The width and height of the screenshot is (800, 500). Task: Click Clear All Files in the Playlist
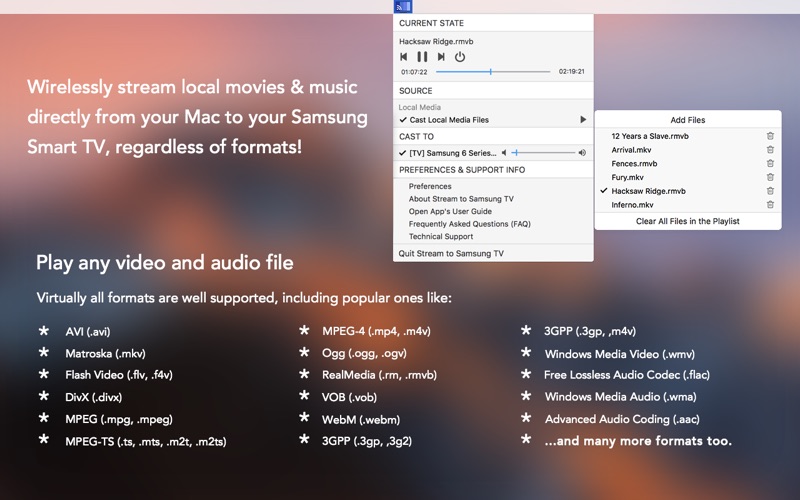tap(688, 221)
